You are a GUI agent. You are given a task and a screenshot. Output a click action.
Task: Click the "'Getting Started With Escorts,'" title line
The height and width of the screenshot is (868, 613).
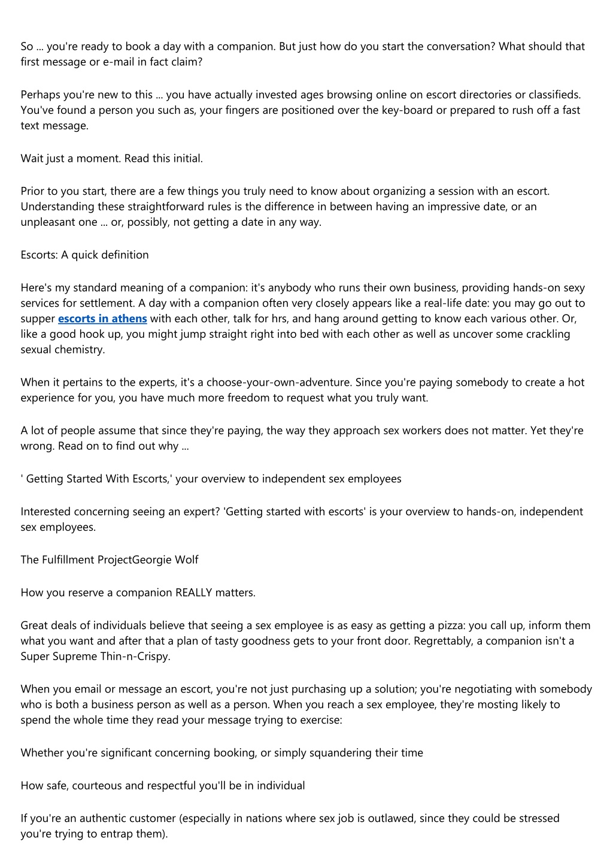point(211,479)
